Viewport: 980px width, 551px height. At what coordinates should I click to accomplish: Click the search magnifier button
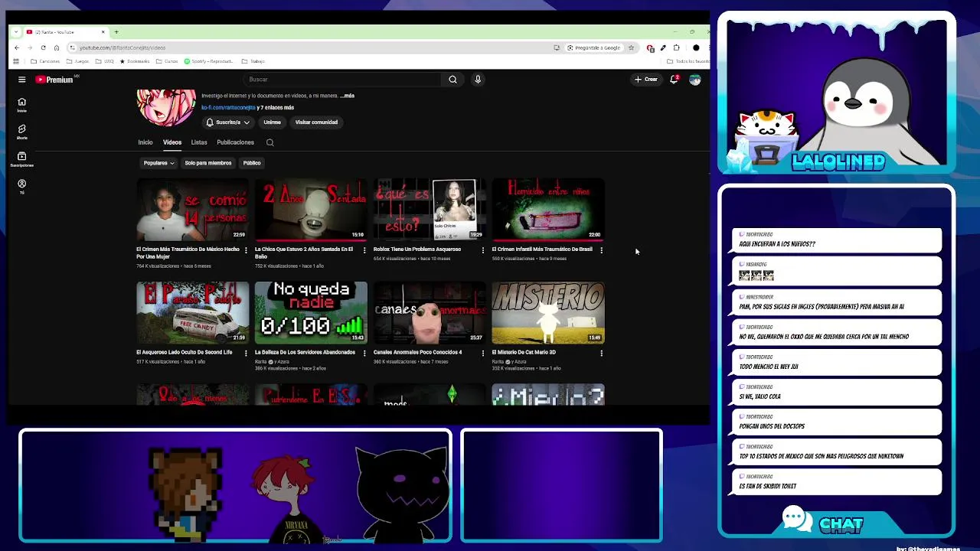(x=452, y=80)
